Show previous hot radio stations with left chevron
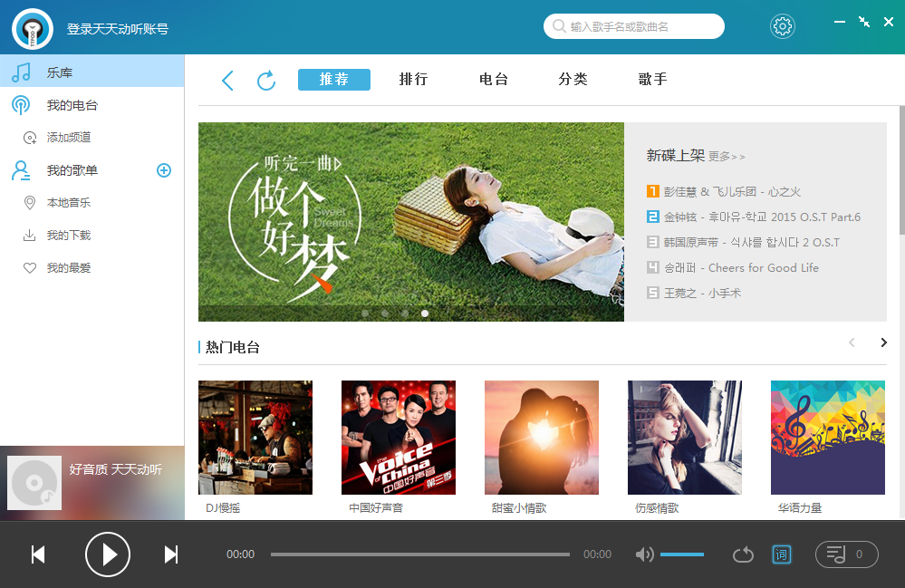 pos(852,342)
